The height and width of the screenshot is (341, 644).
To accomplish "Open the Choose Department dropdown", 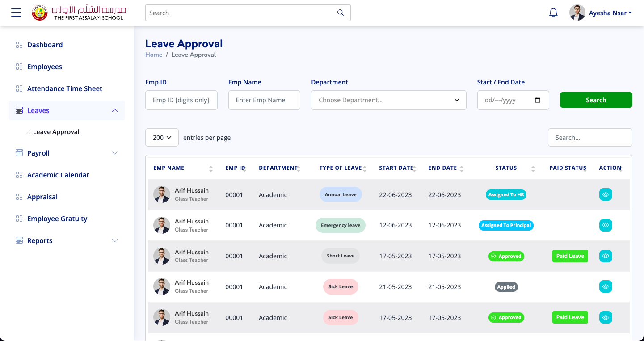I will 388,100.
